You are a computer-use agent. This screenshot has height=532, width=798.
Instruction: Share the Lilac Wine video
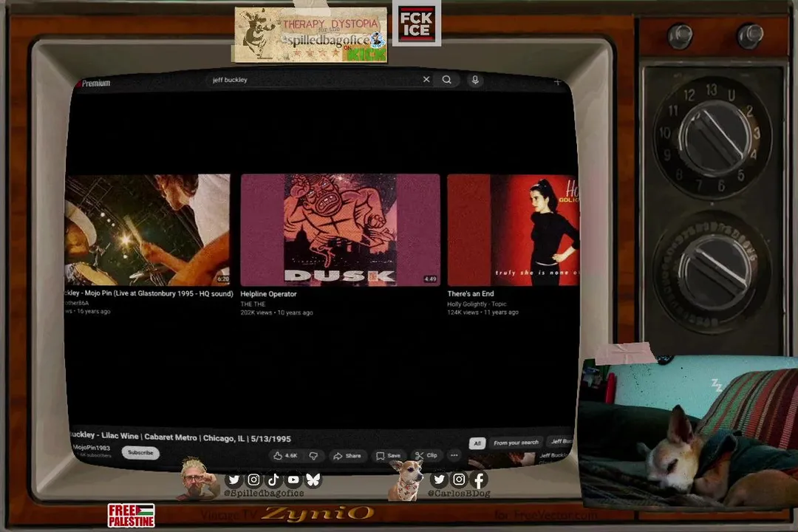[347, 456]
